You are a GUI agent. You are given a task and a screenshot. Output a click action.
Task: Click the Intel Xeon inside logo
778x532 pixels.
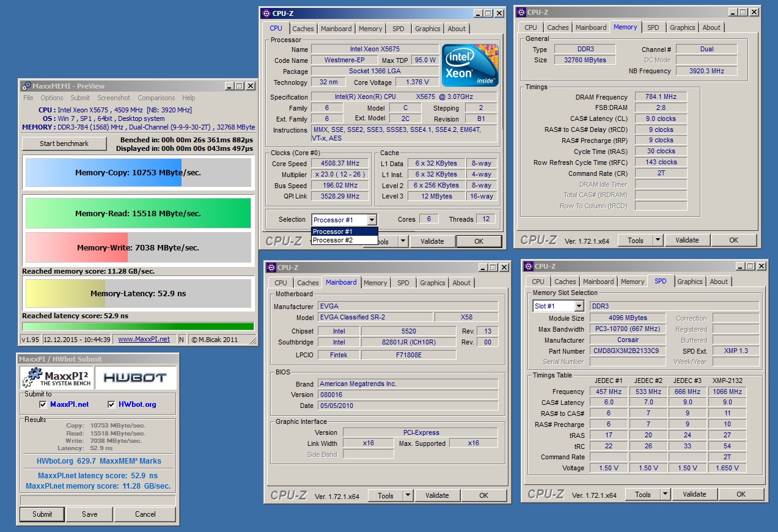(470, 65)
